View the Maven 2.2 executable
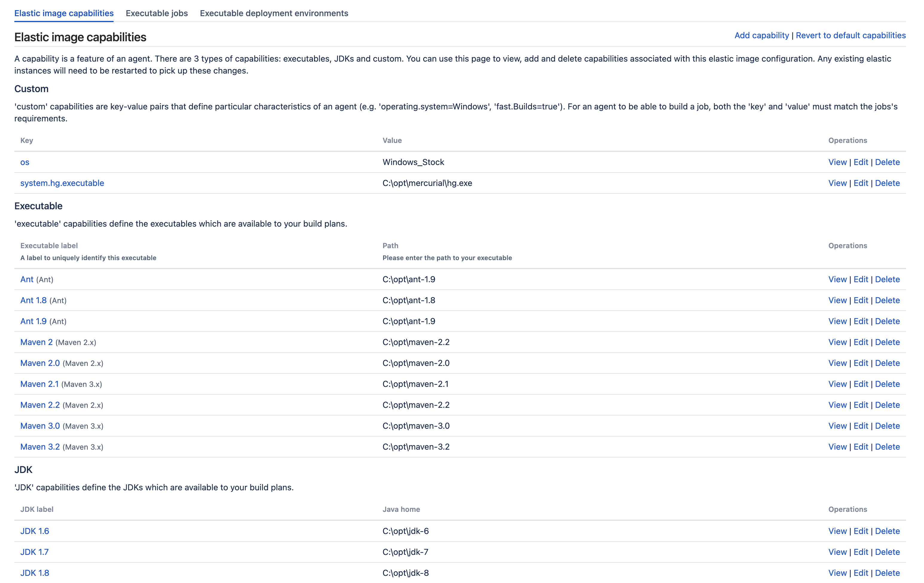Image resolution: width=924 pixels, height=583 pixels. (837, 405)
